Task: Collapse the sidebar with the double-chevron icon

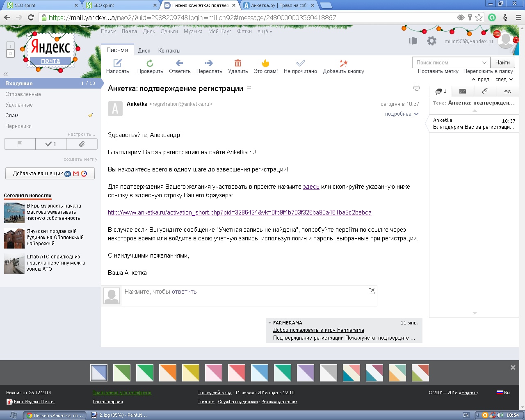Action: point(5,74)
